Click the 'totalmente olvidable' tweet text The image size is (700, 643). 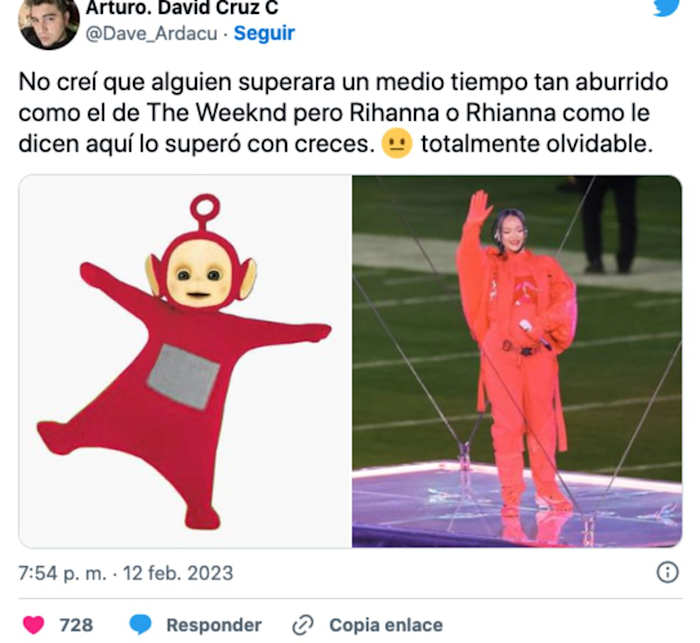(537, 144)
